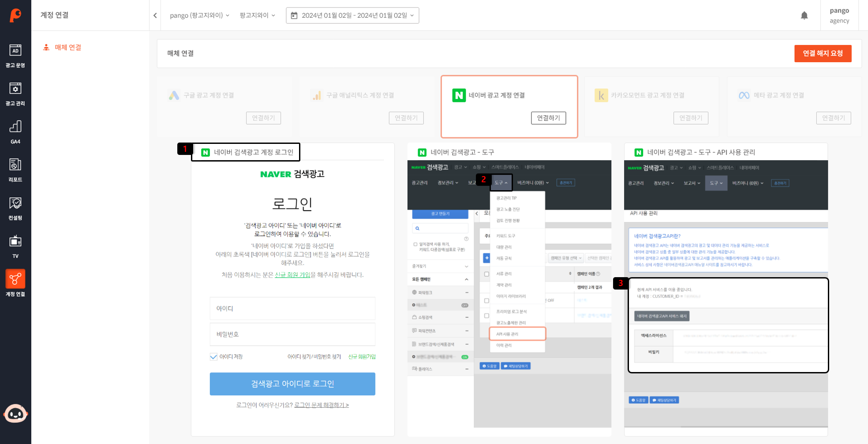Toggle the 아이디 저장 checkbox
The height and width of the screenshot is (444, 868).
coord(213,357)
